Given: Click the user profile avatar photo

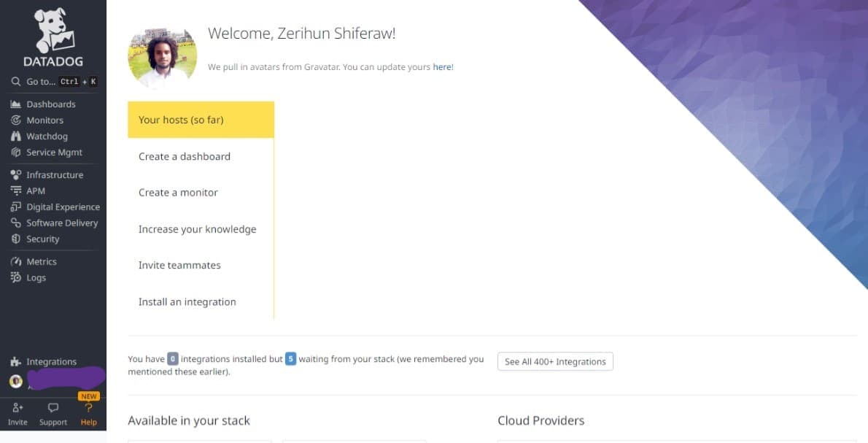Looking at the screenshot, I should click(163, 58).
